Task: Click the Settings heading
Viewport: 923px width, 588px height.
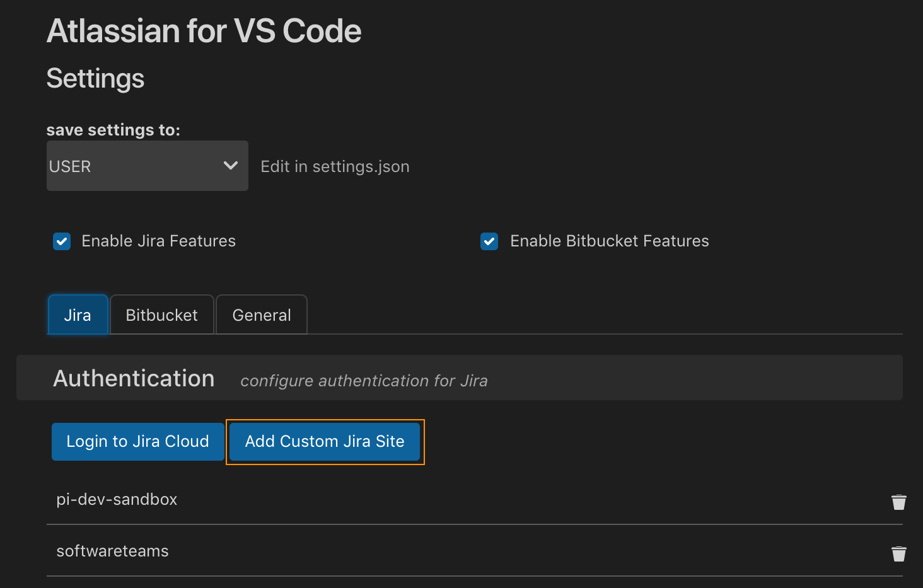Action: pos(95,79)
